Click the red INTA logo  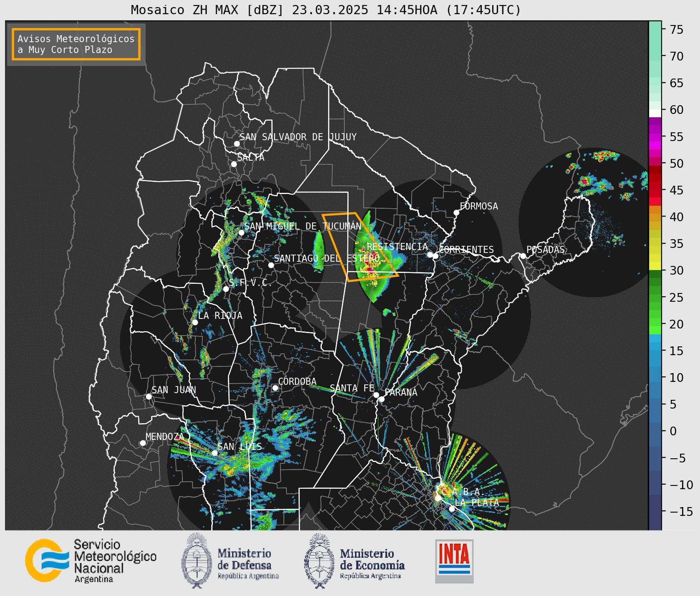[454, 561]
